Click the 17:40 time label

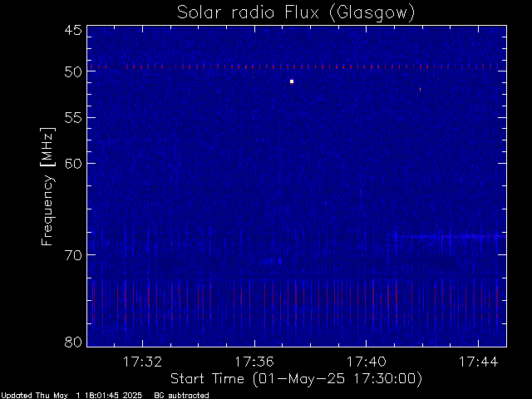(366, 362)
